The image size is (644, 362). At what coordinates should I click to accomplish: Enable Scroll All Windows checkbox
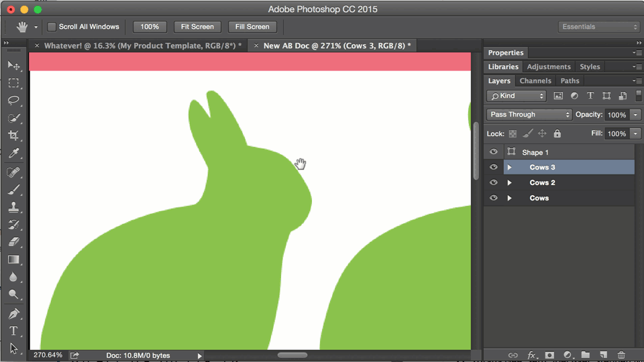(x=52, y=27)
